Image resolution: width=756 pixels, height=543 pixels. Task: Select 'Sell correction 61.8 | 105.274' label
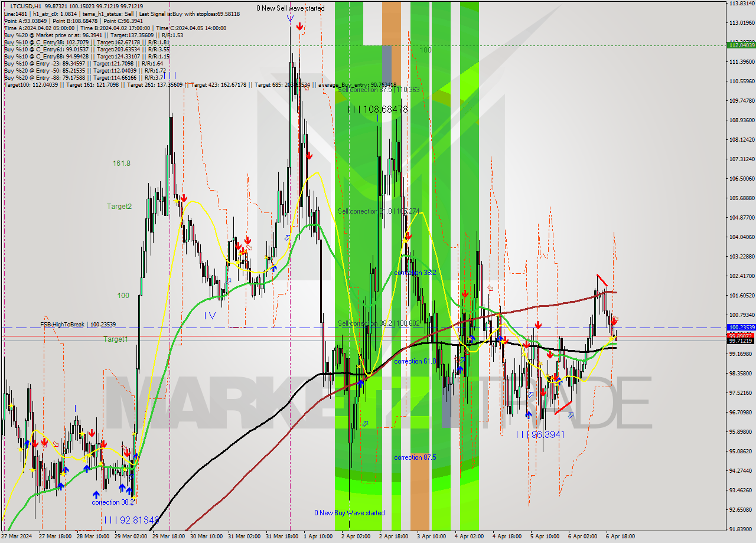[379, 211]
